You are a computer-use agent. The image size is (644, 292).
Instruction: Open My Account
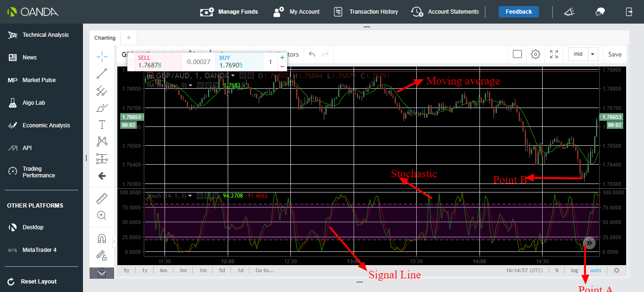[297, 12]
